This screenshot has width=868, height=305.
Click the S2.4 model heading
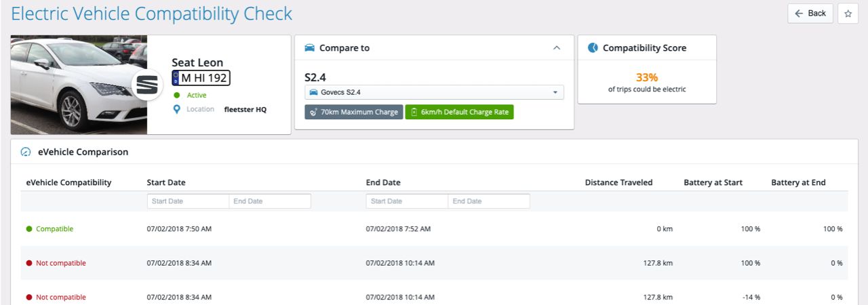point(317,78)
